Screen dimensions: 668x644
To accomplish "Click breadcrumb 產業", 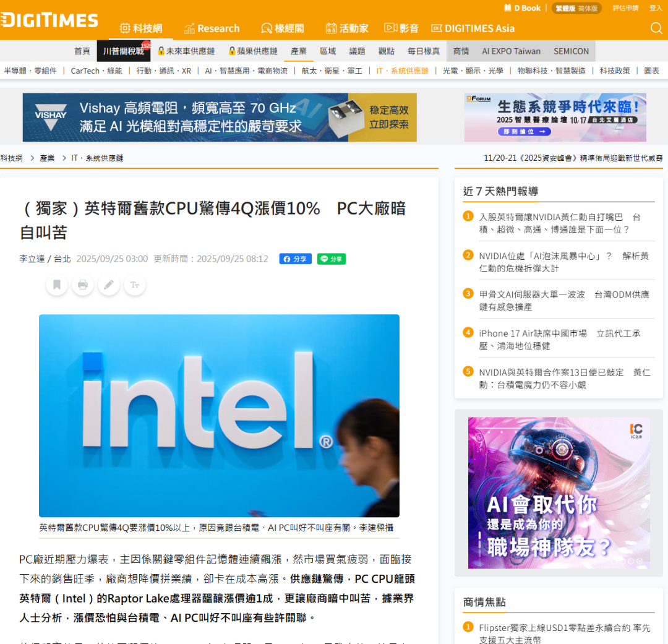I will (x=47, y=158).
